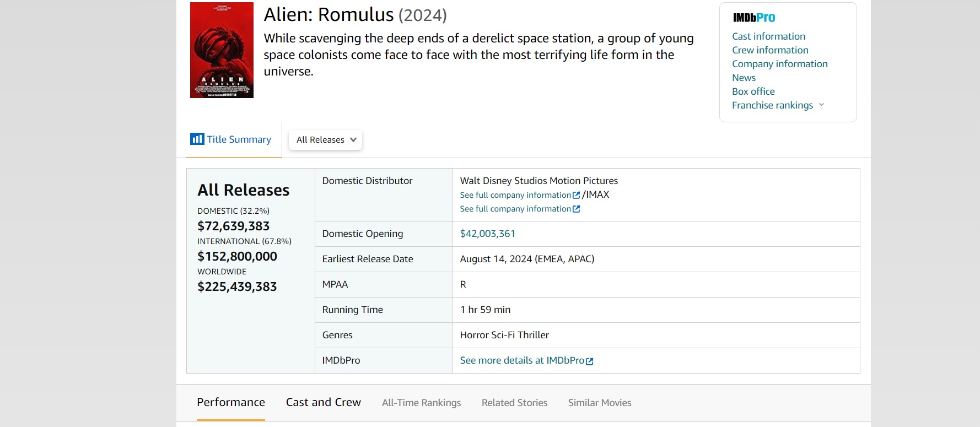Click the Title Summary bar chart icon

click(197, 139)
